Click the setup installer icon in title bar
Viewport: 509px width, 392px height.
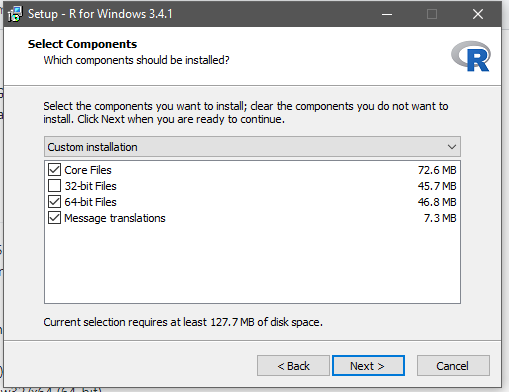[14, 14]
